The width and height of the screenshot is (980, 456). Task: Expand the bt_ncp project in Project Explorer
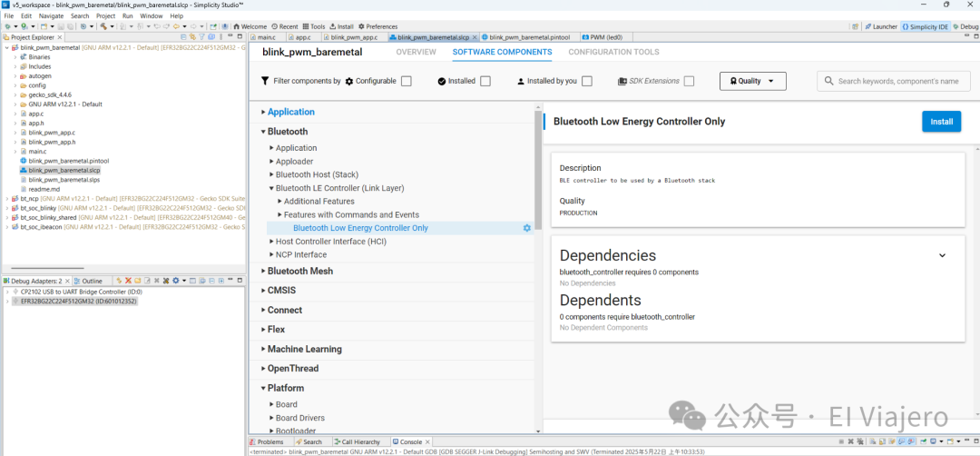[7, 198]
